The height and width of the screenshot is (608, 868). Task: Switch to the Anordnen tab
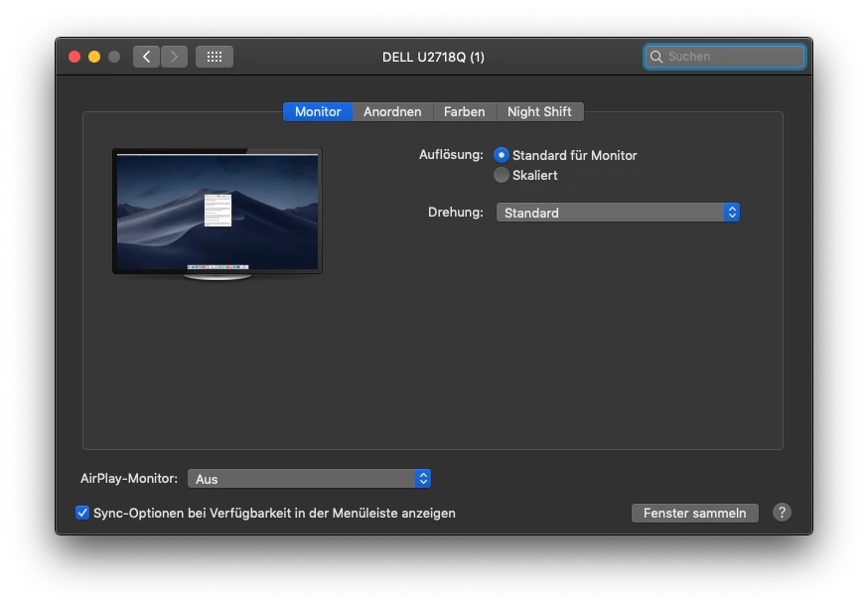point(392,112)
